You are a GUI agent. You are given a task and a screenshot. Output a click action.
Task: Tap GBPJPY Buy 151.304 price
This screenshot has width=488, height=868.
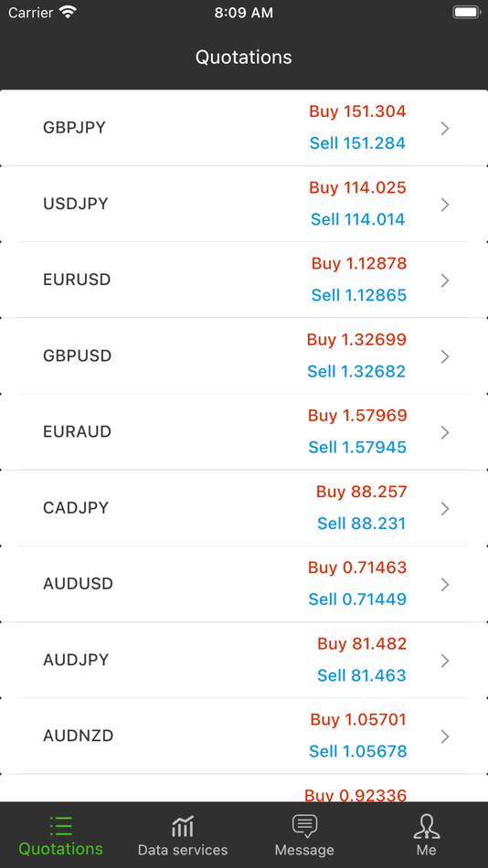coord(357,111)
